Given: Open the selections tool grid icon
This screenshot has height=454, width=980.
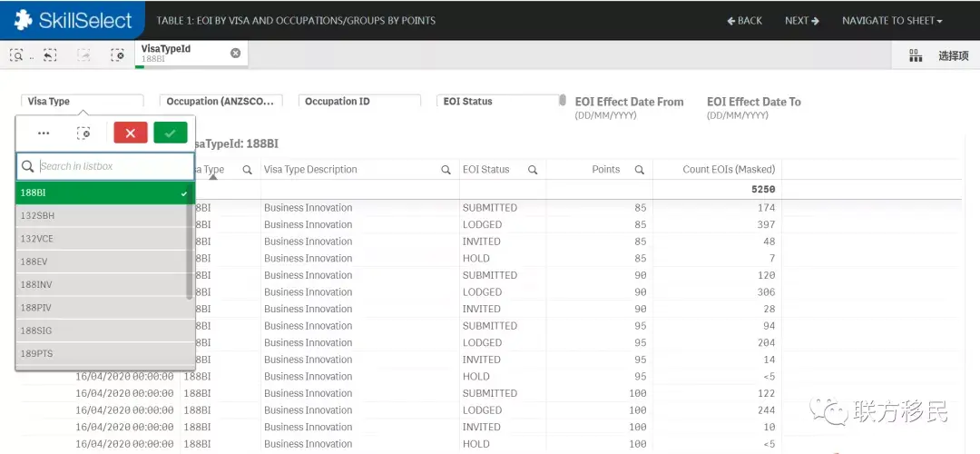Looking at the screenshot, I should coord(916,56).
